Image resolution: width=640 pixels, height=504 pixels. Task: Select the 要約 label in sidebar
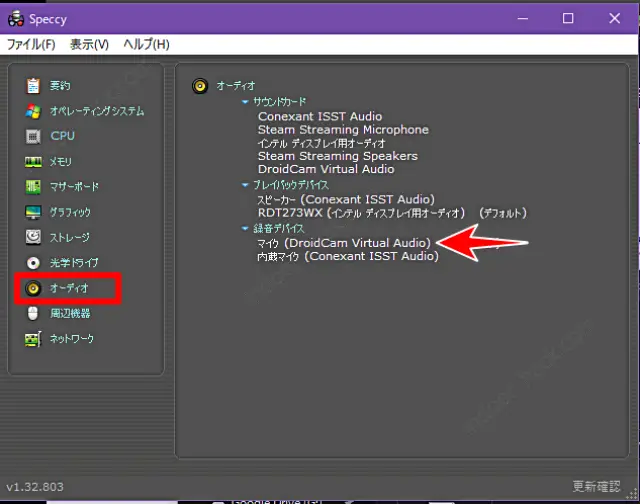click(60, 85)
